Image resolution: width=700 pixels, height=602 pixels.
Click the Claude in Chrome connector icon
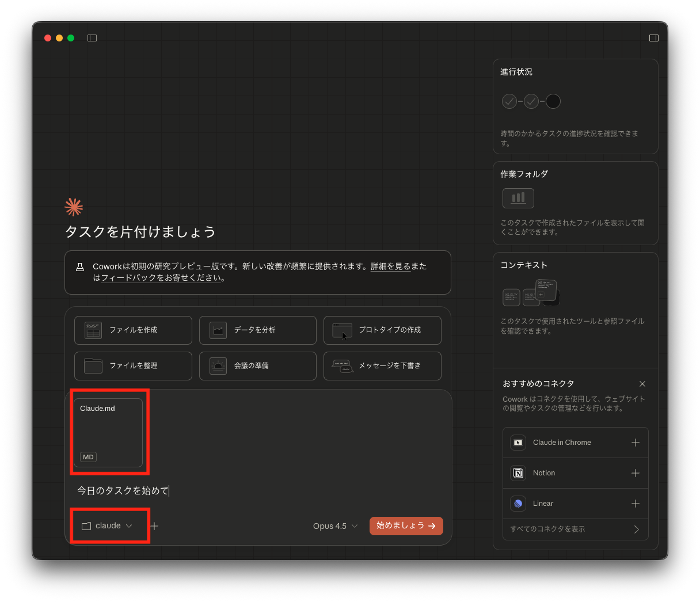518,443
